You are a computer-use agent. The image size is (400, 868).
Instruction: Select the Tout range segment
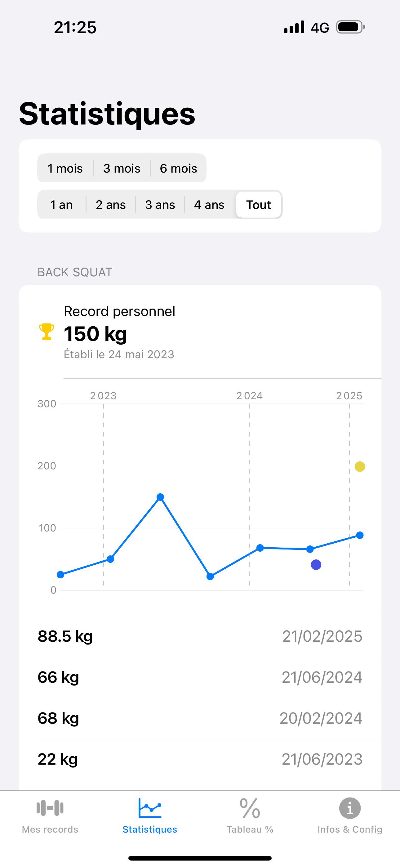tap(259, 205)
